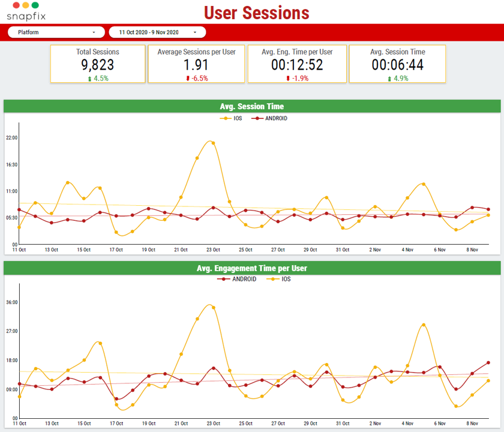
Task: Click 22:00 y-axis label in Session Time chart
Action: coord(11,137)
